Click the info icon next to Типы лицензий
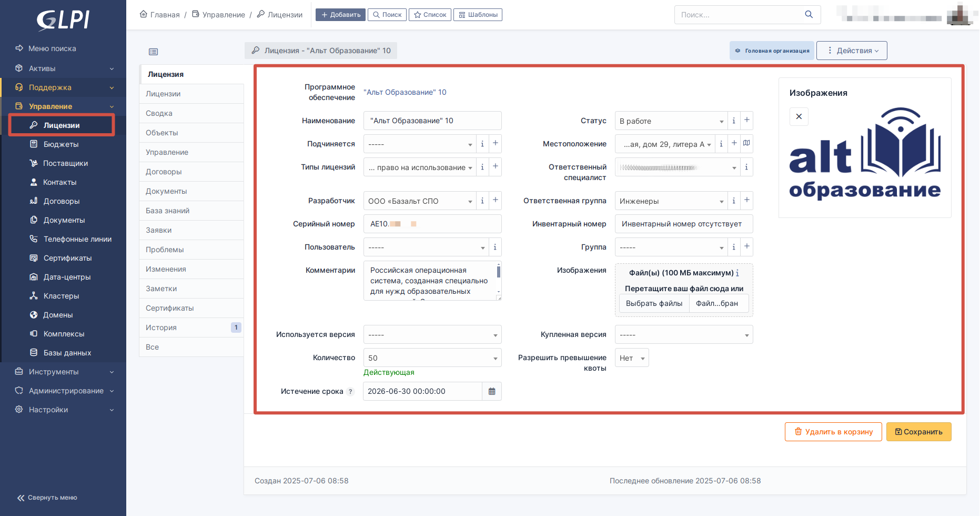 [482, 167]
